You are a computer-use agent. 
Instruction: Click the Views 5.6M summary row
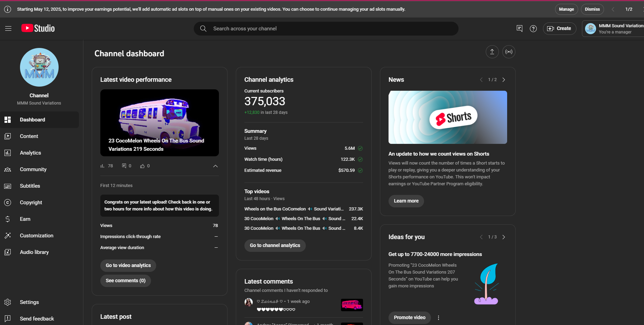304,148
